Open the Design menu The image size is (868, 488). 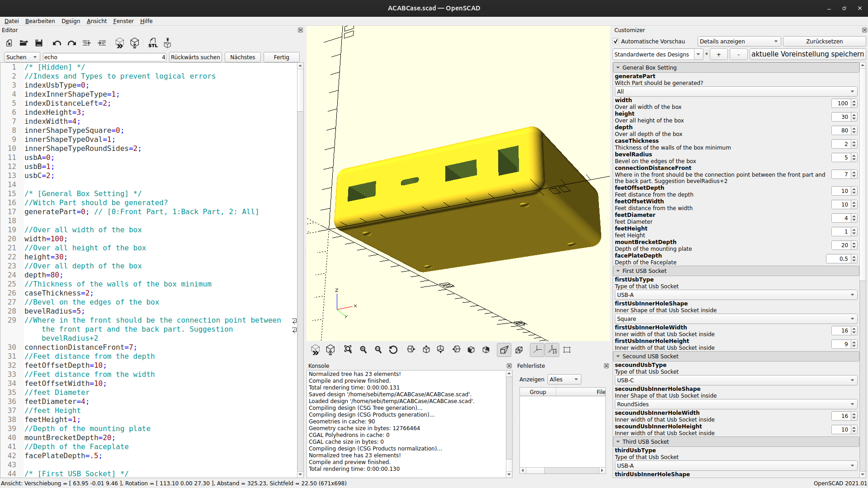tap(71, 21)
